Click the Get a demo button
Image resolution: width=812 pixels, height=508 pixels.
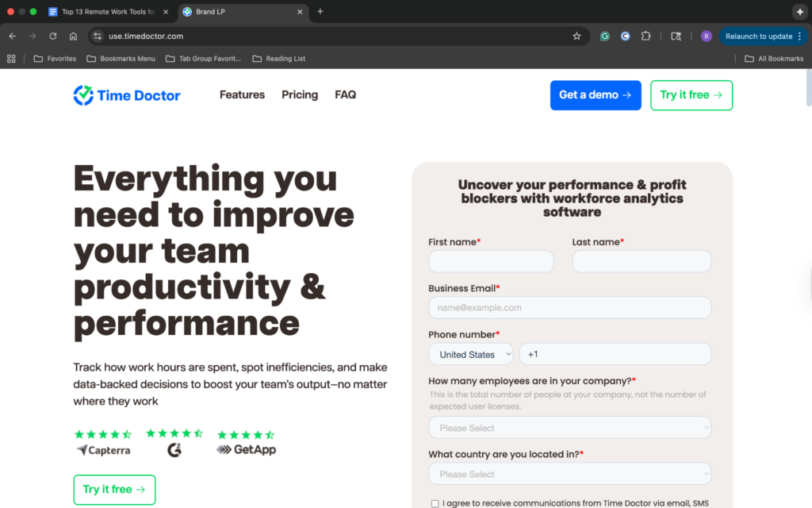point(596,95)
